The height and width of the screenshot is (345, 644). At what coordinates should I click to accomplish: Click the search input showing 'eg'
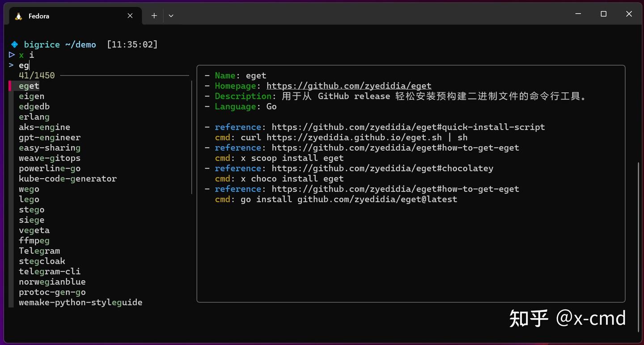24,65
